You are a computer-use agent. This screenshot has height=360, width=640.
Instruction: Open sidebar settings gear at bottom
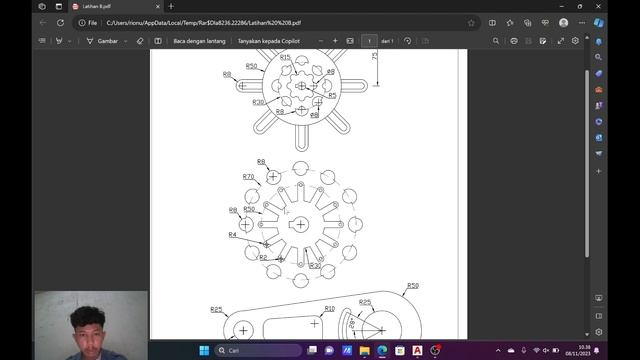coord(598,332)
